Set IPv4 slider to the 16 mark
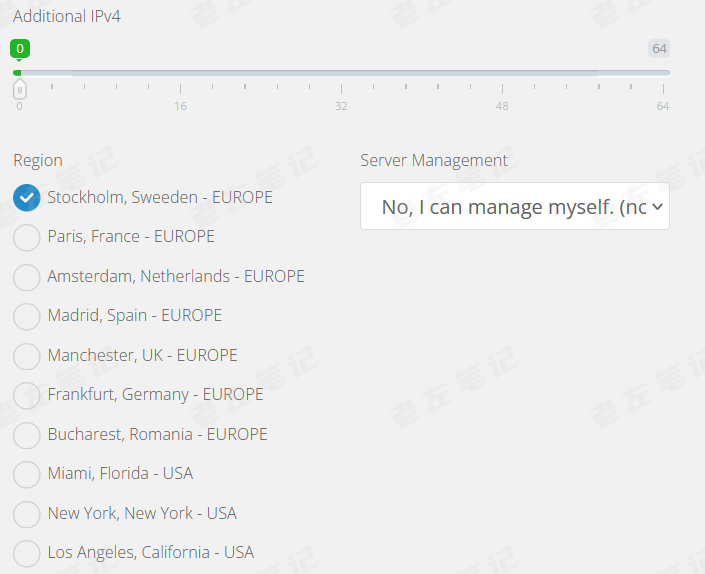This screenshot has width=705, height=574. click(180, 73)
